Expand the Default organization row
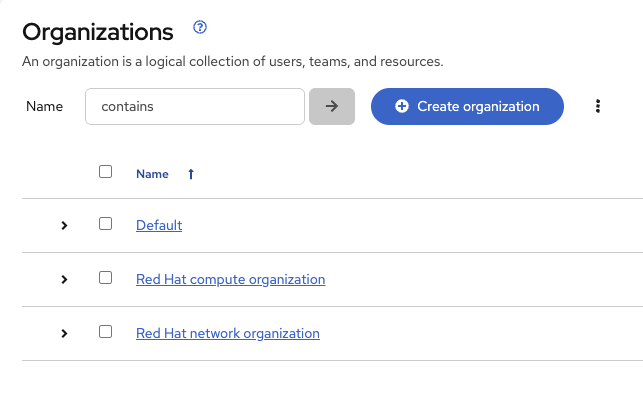Image resolution: width=643 pixels, height=401 pixels. [x=64, y=226]
